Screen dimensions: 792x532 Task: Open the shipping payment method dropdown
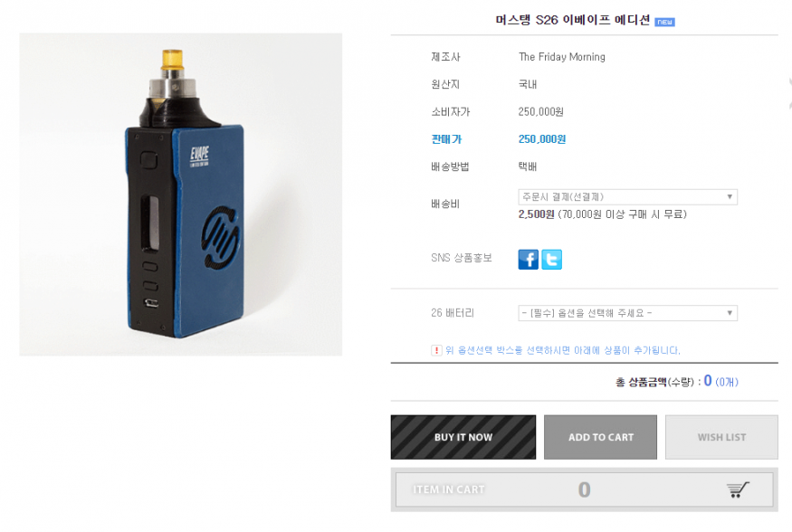pos(627,197)
